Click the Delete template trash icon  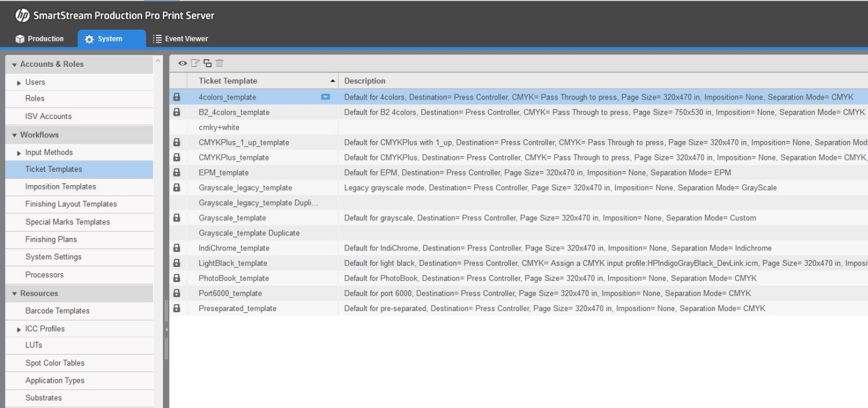pos(219,63)
